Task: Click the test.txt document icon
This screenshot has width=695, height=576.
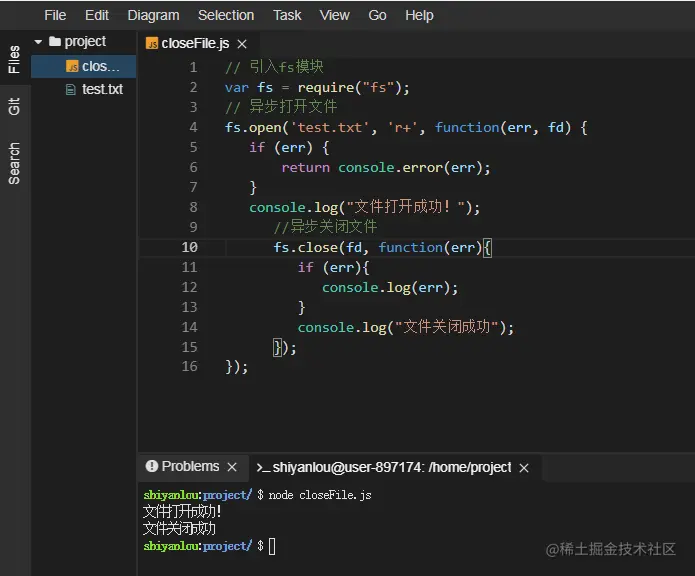Action: point(70,90)
